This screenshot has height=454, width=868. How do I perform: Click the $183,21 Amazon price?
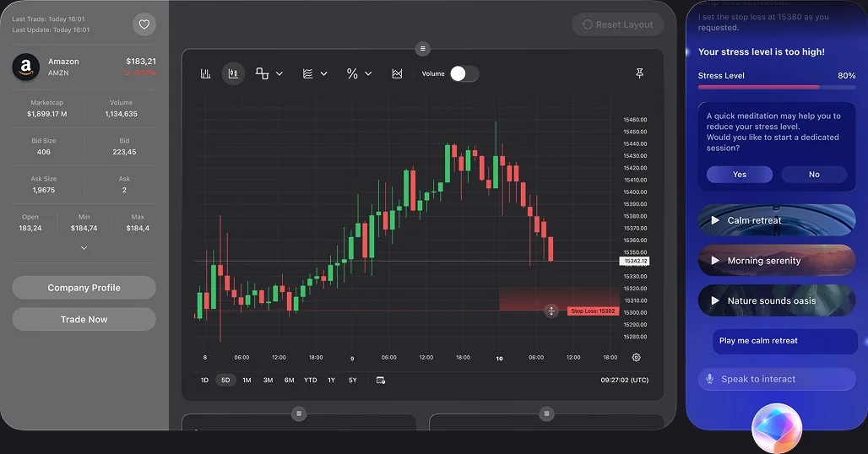141,62
